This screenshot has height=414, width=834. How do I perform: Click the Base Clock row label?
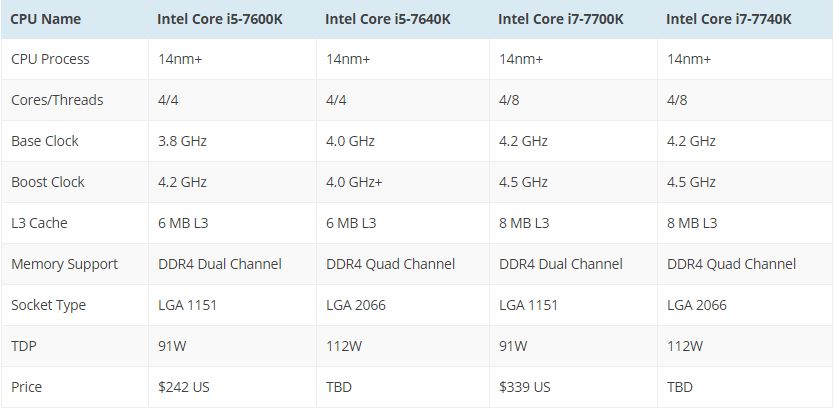click(45, 141)
